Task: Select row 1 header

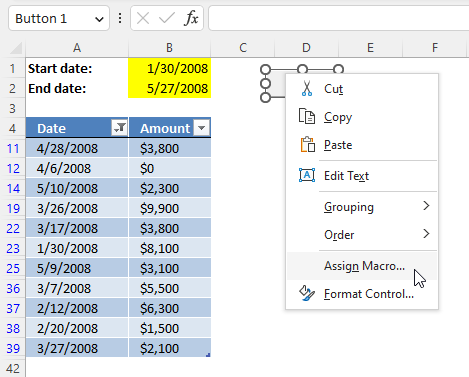Action: coord(13,68)
